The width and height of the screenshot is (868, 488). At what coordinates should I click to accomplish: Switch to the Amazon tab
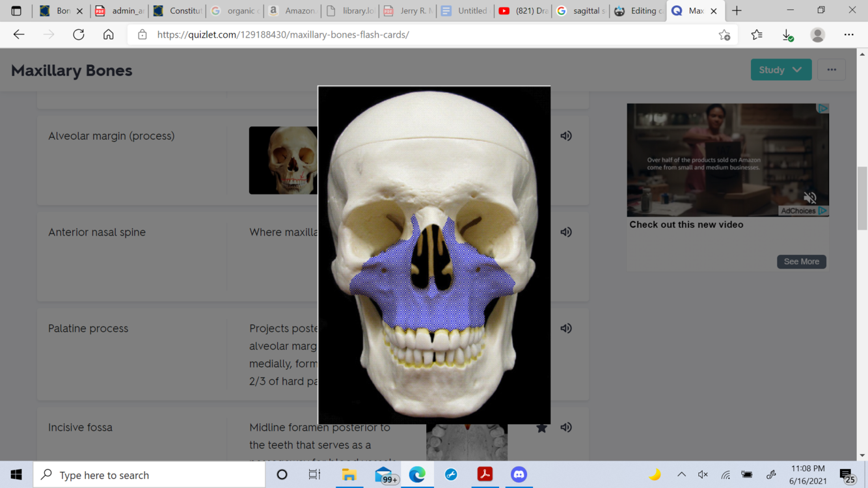click(x=292, y=11)
